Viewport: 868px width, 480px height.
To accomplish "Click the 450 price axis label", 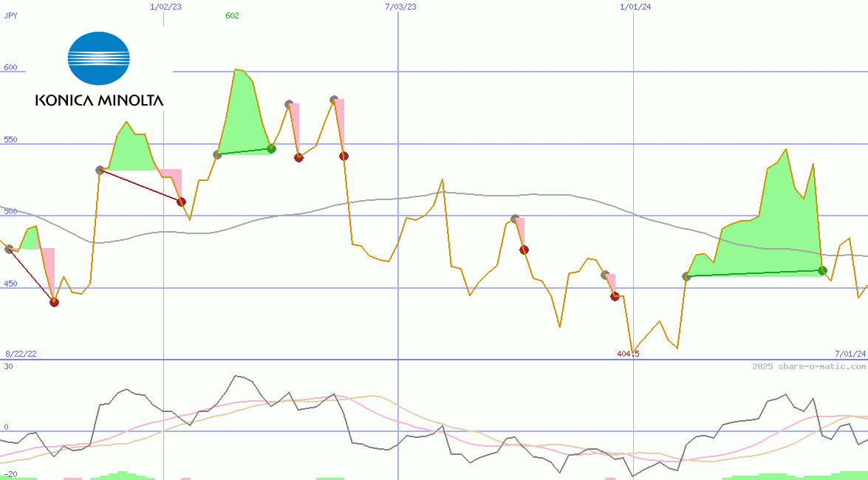I will (x=10, y=284).
